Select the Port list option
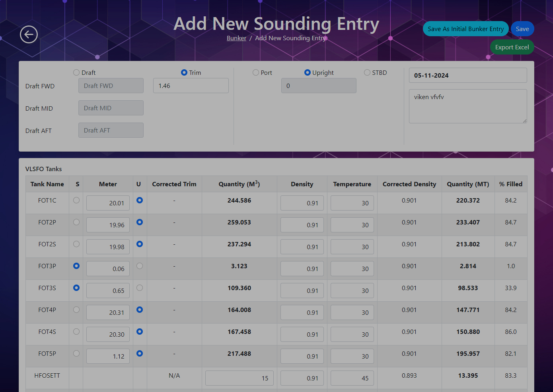The width and height of the screenshot is (553, 392). pos(256,72)
